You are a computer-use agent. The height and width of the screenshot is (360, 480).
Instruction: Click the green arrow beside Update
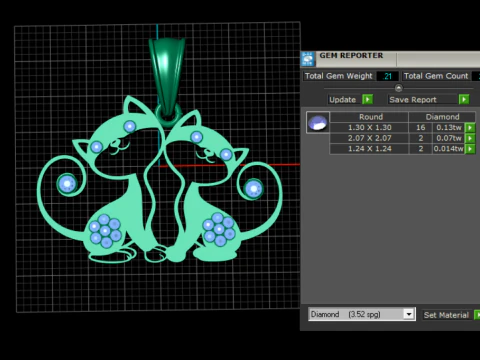click(368, 99)
